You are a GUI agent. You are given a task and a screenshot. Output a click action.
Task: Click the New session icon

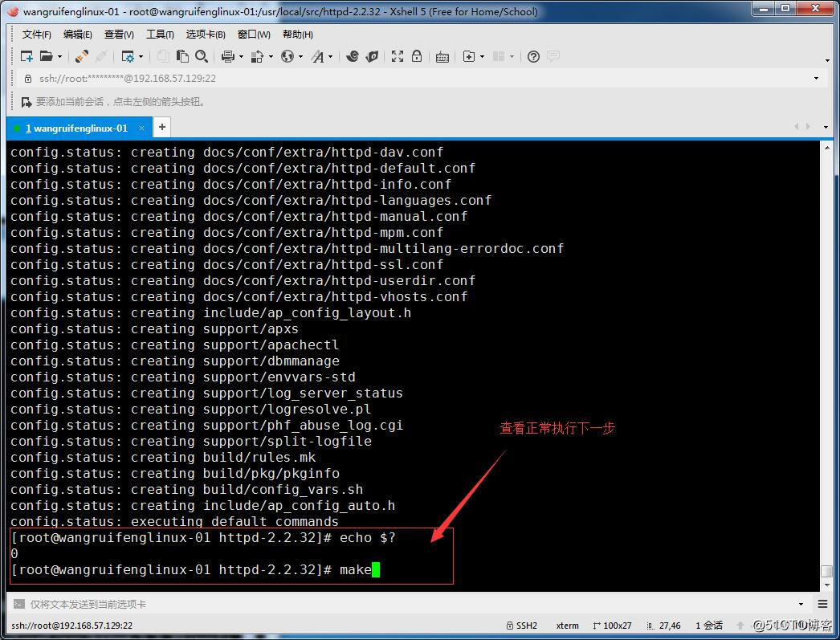pos(27,56)
